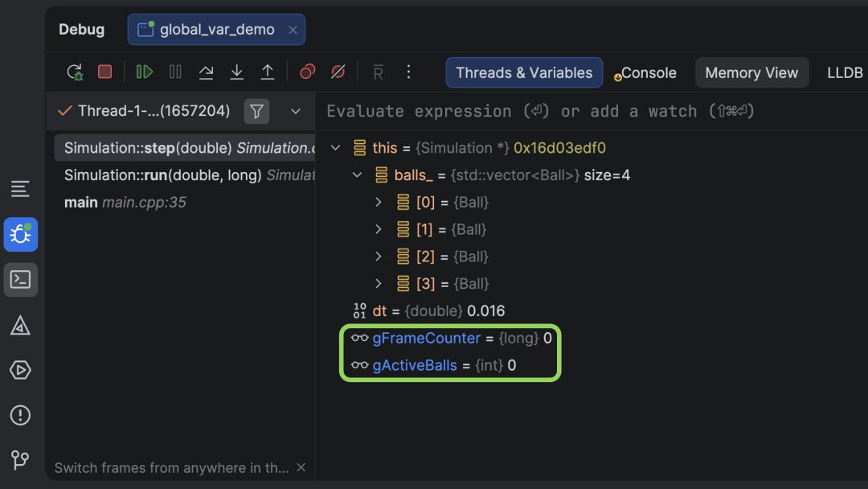Switch to Threads & Variables tab
This screenshot has width=868, height=489.
(524, 72)
